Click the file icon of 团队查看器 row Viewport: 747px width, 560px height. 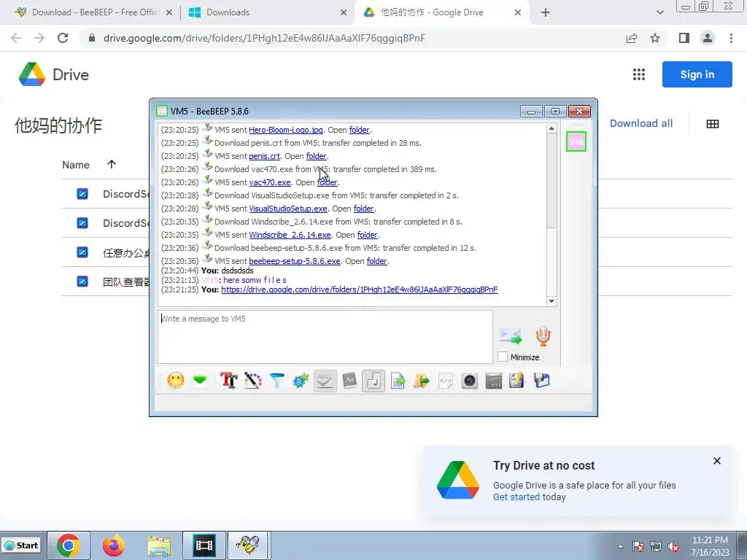[82, 281]
